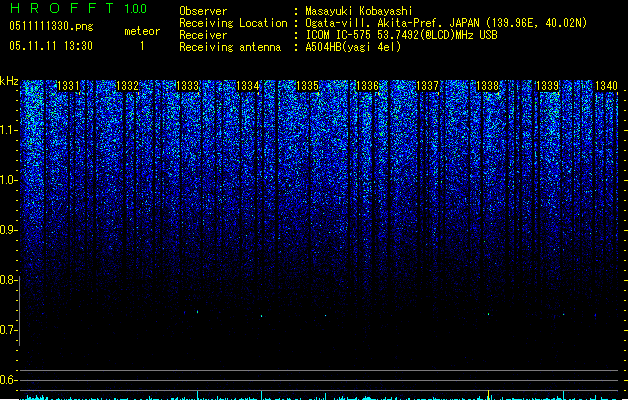Select the file name 0511111330.png
Image resolution: width=629 pixels, height=400 pixels.
tap(51, 26)
